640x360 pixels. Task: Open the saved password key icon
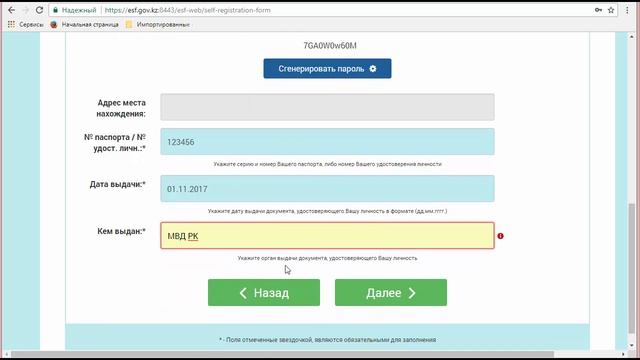598,10
